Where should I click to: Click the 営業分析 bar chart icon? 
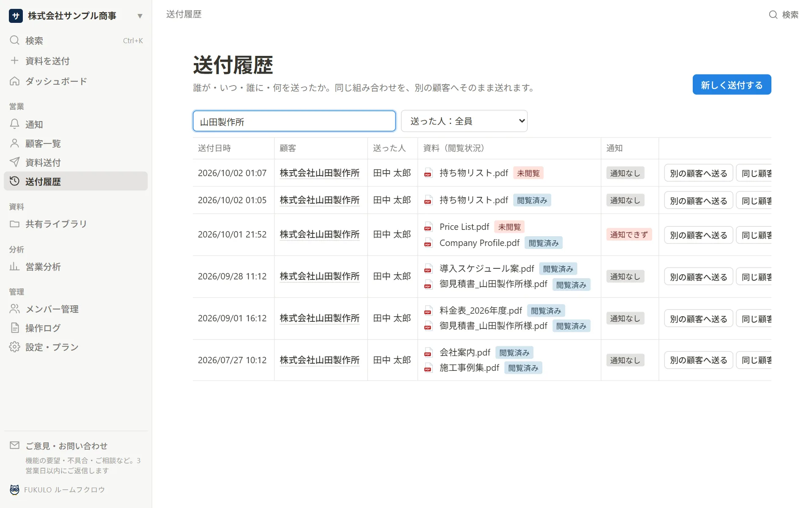(x=15, y=266)
